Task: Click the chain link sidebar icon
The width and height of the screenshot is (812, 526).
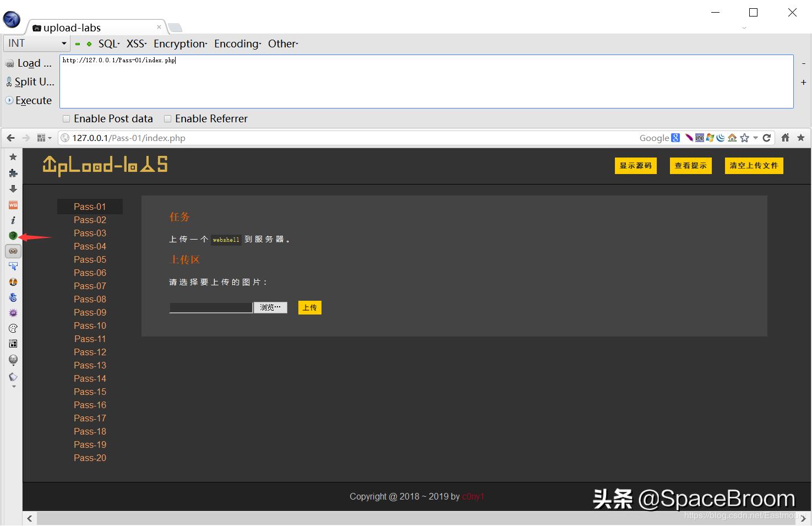Action: click(x=13, y=251)
